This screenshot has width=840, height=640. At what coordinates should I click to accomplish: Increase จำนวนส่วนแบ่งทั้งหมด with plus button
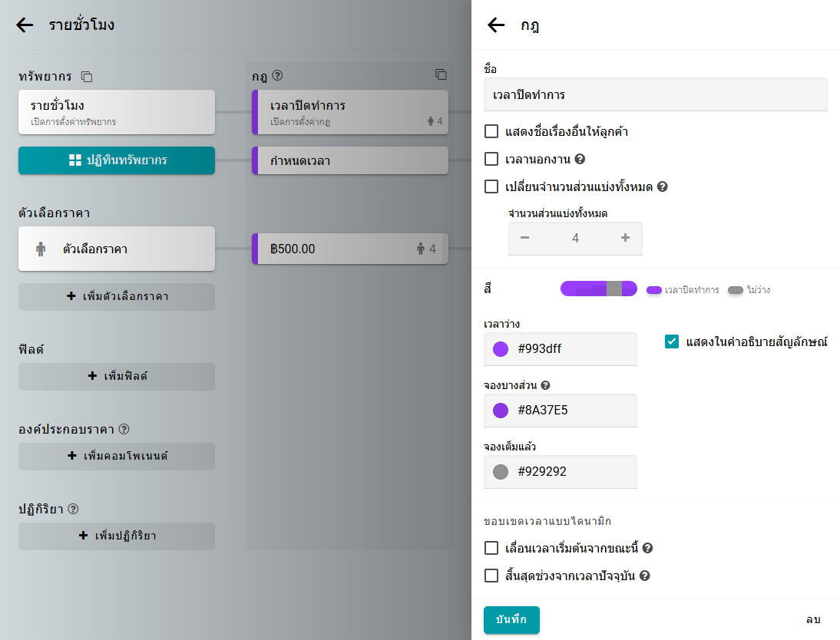coord(625,238)
